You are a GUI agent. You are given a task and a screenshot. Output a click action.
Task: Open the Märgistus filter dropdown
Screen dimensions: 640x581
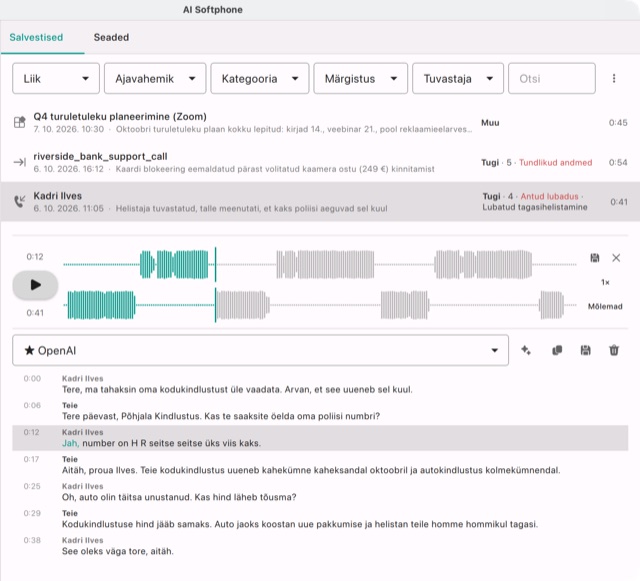coord(360,78)
